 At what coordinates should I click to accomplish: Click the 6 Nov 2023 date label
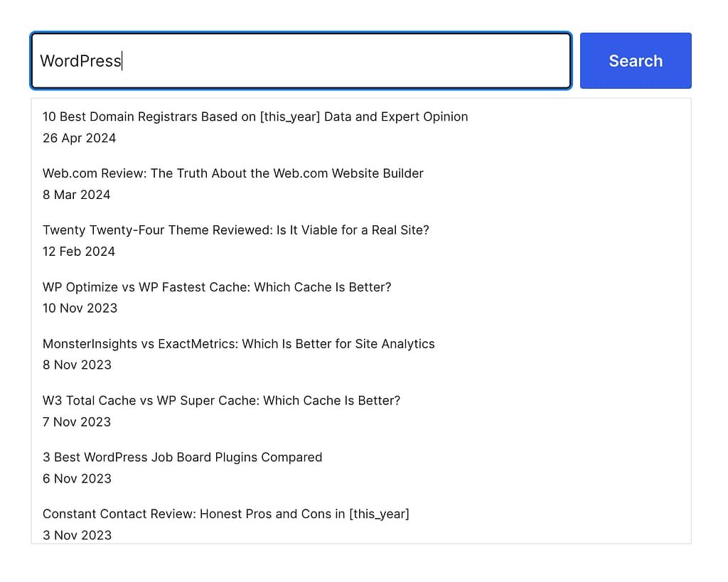tap(77, 479)
